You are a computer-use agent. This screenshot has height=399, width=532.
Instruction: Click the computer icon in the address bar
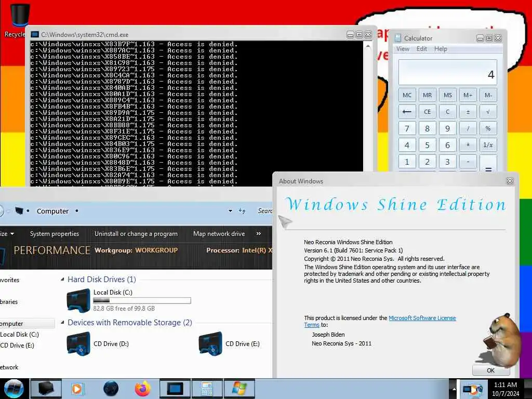point(19,211)
